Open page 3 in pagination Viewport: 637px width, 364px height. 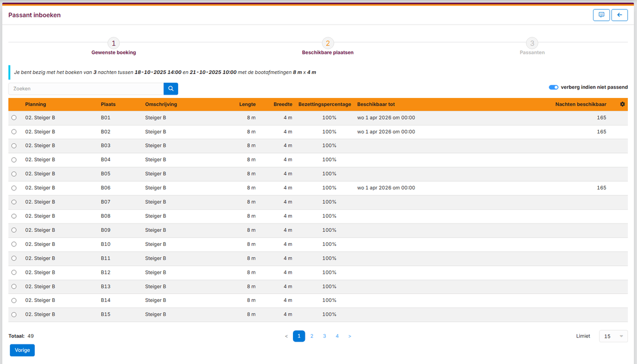click(x=324, y=336)
